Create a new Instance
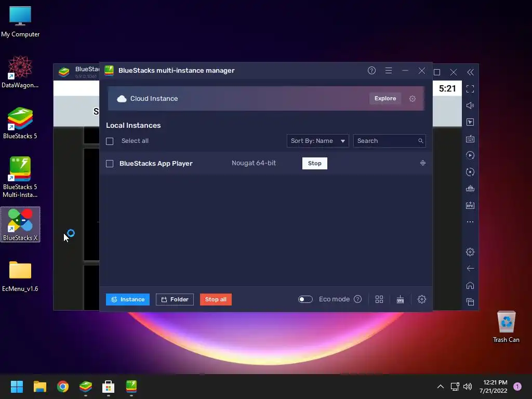The image size is (532, 399). (128, 299)
